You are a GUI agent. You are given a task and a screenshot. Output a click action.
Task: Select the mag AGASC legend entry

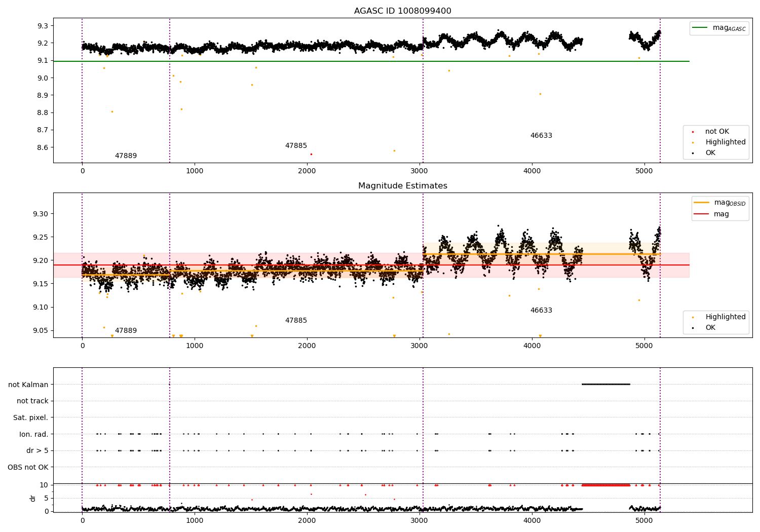coord(719,28)
